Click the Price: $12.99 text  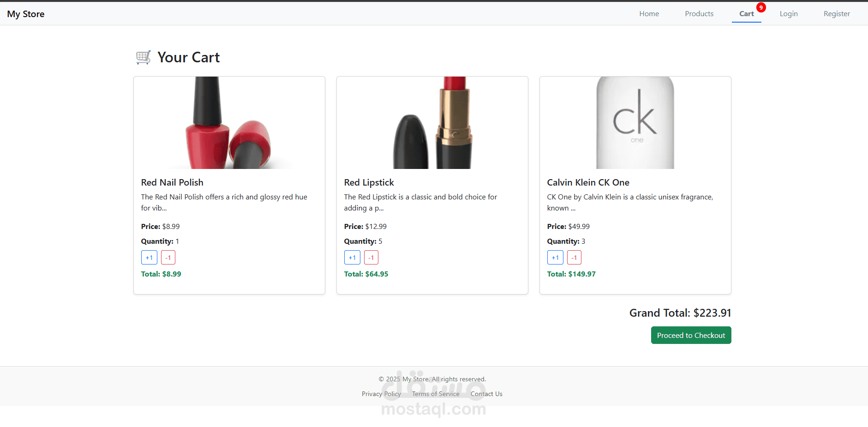tap(365, 226)
